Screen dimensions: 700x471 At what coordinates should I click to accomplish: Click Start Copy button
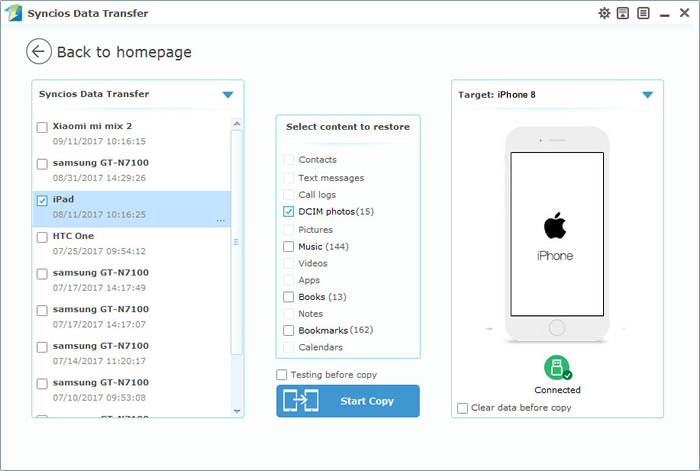pyautogui.click(x=348, y=401)
